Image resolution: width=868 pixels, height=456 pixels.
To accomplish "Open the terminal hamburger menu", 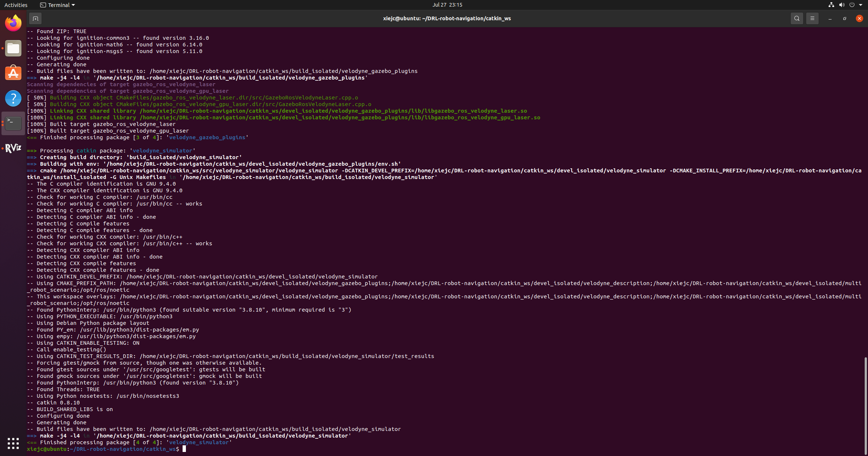I will tap(812, 18).
